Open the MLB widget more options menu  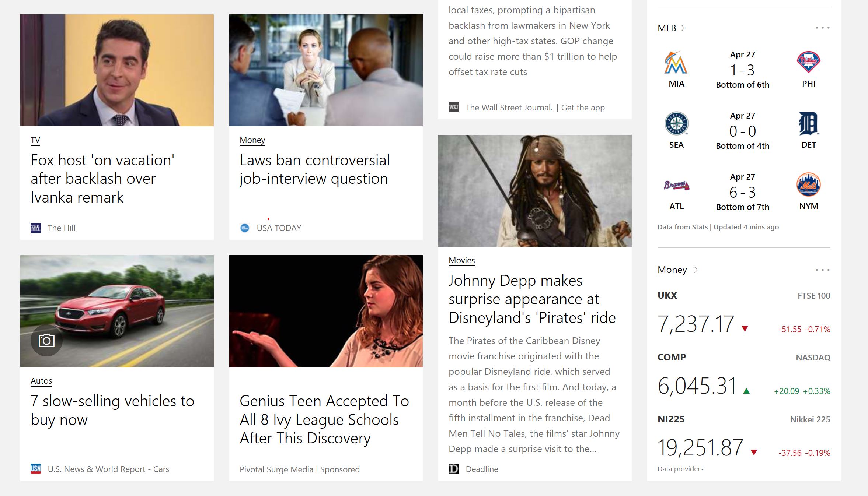click(823, 28)
